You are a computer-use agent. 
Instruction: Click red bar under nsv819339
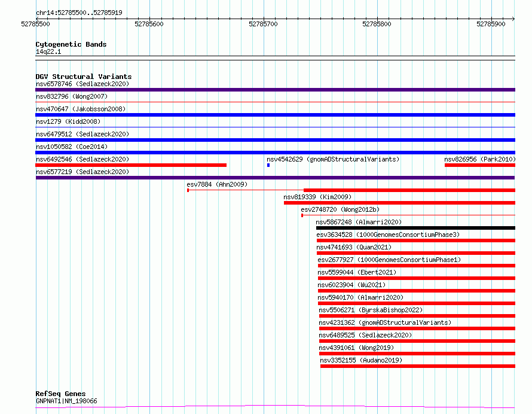click(400, 203)
